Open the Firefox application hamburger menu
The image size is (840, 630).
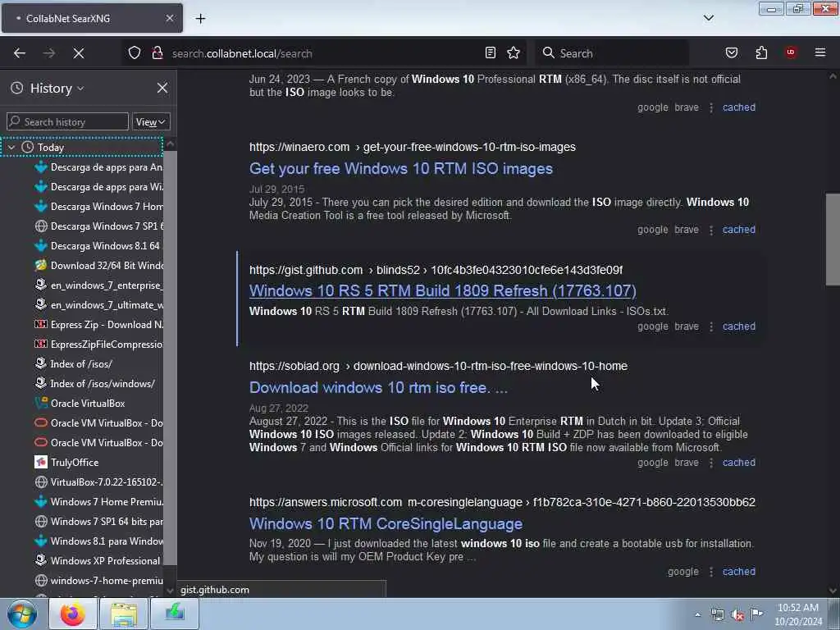[820, 52]
